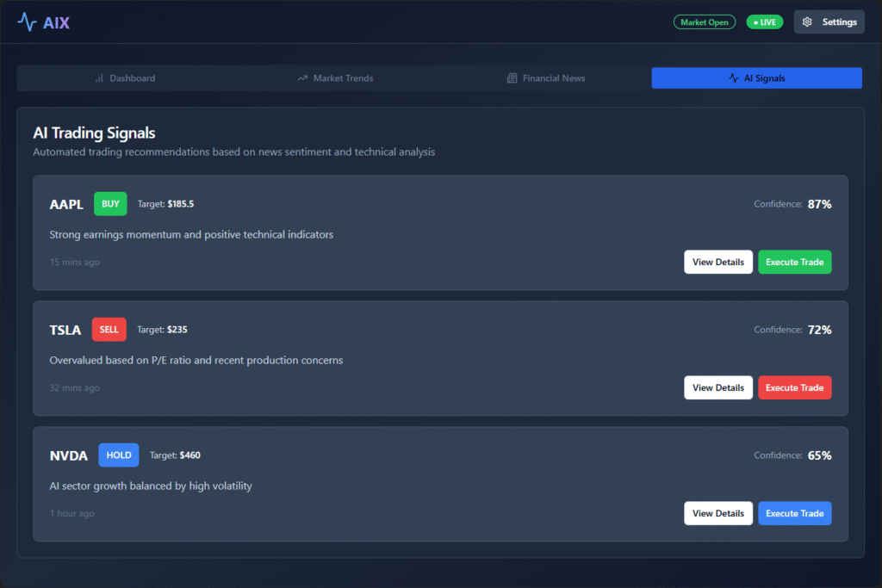The image size is (882, 588).
Task: Open the Dashboard tab
Action: 125,78
